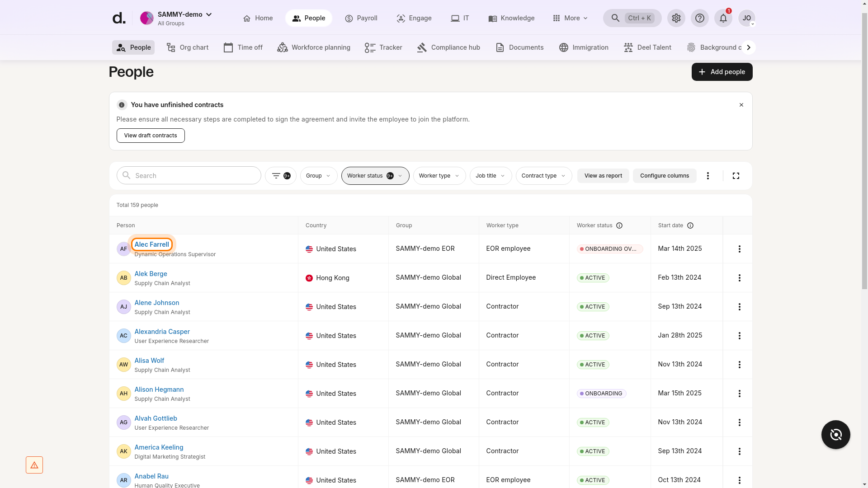Click the AB avatar for Alek Berge
This screenshot has width=868, height=488.
pos(123,278)
